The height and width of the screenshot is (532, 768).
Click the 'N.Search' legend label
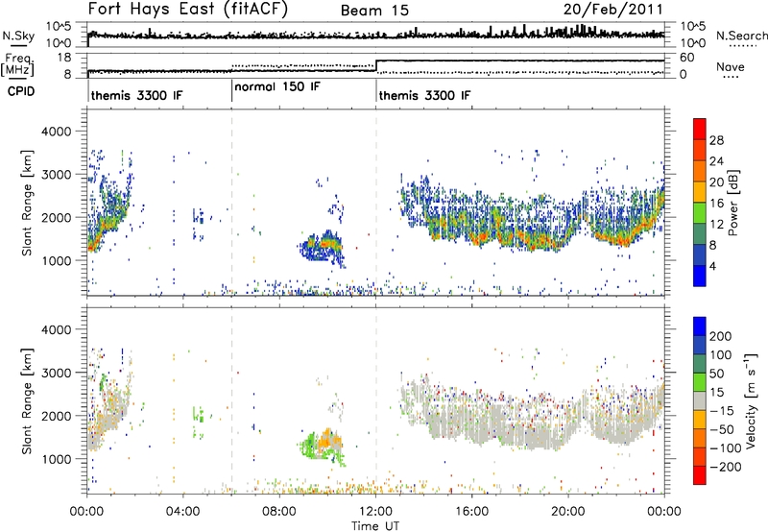click(x=741, y=36)
